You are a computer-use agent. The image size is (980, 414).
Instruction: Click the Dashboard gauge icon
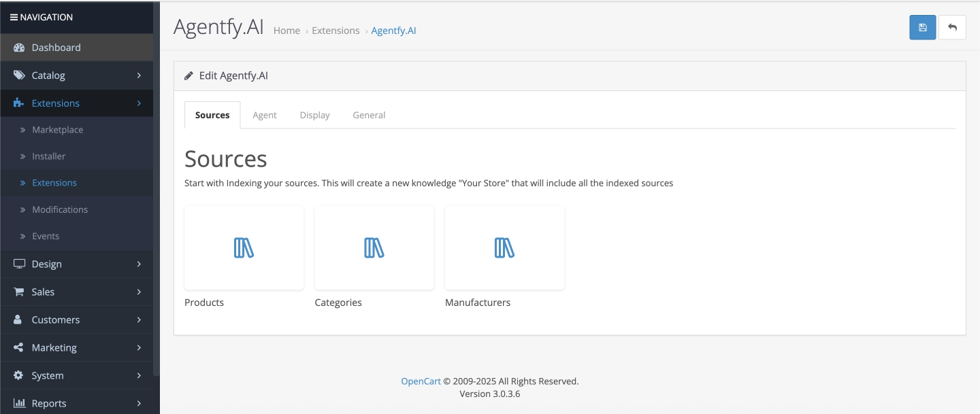click(19, 48)
